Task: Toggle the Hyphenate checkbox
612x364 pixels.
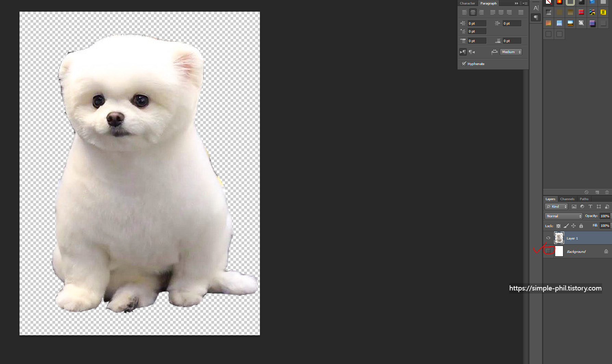Action: click(x=464, y=64)
